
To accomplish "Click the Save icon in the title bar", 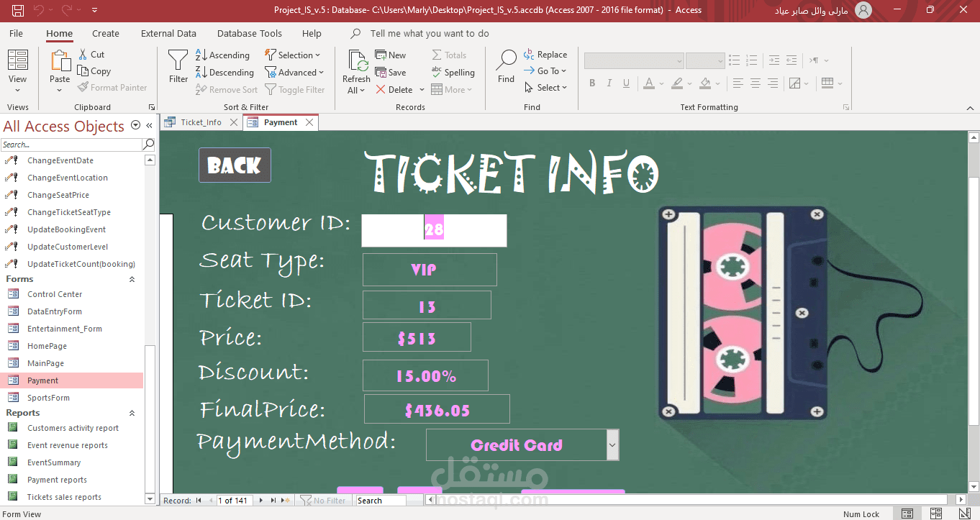I will (x=18, y=10).
